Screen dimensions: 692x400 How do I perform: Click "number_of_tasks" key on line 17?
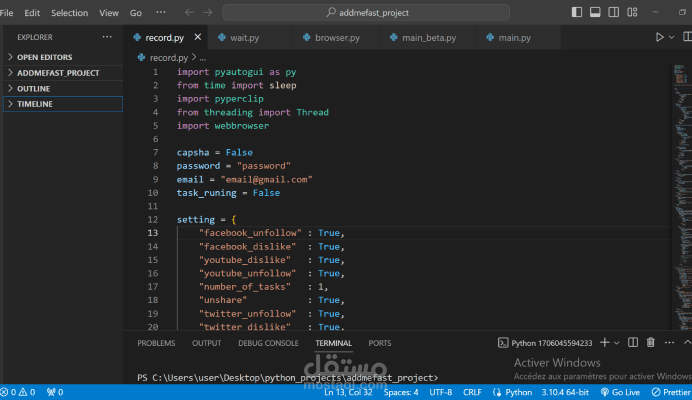coord(244,287)
